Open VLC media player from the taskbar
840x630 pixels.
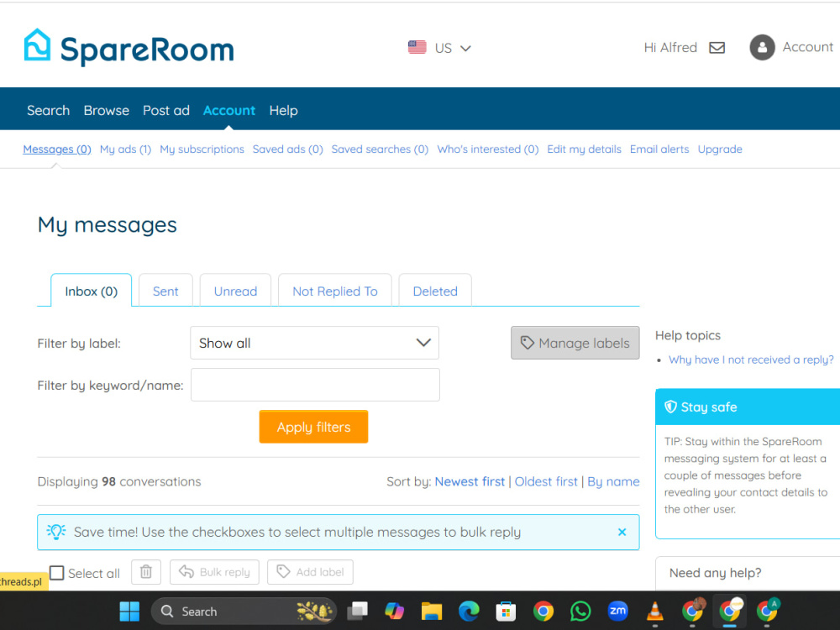pyautogui.click(x=654, y=612)
